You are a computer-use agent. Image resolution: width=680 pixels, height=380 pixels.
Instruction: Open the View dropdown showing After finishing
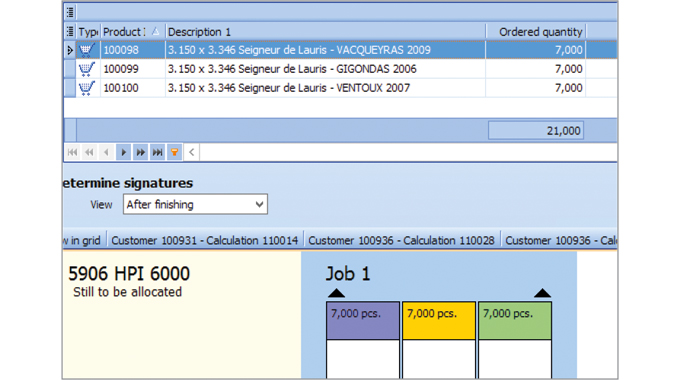tap(195, 204)
